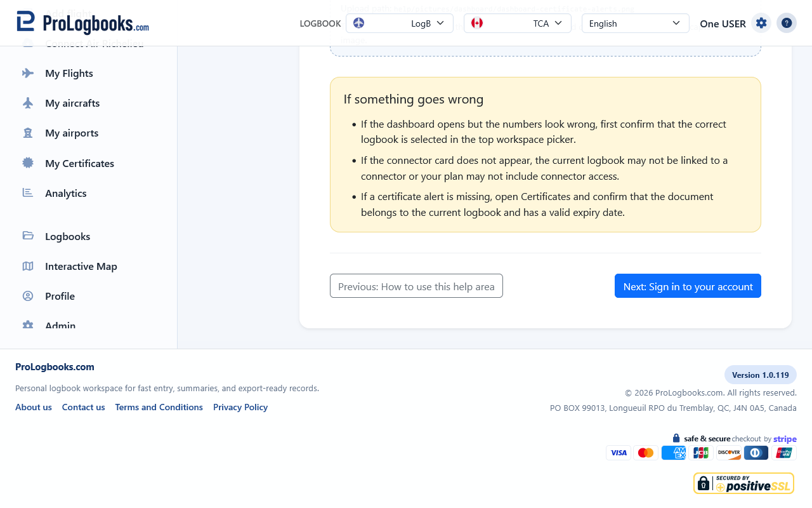Click the Stripe safe & secure checkout badge
Image resolution: width=812 pixels, height=508 pixels.
(735, 438)
